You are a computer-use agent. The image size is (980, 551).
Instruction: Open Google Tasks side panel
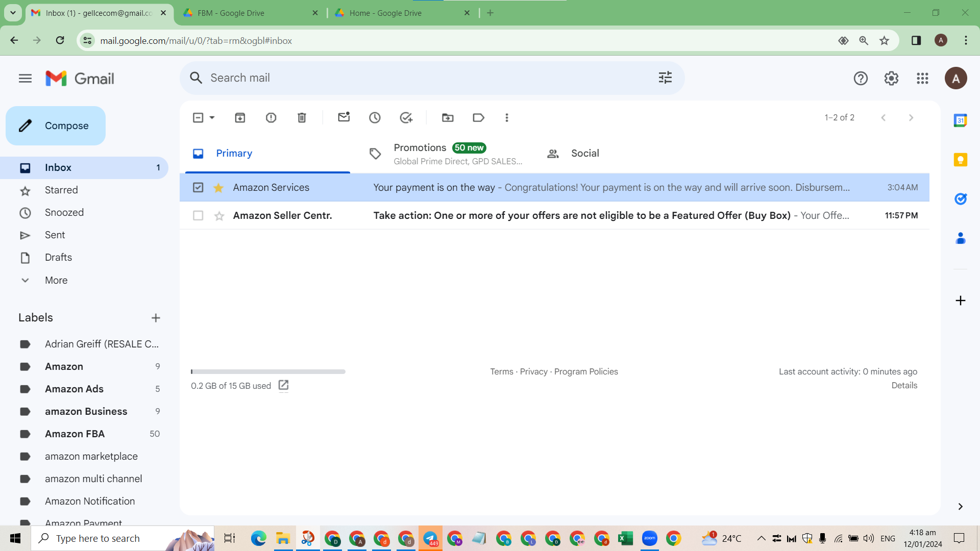(960, 199)
